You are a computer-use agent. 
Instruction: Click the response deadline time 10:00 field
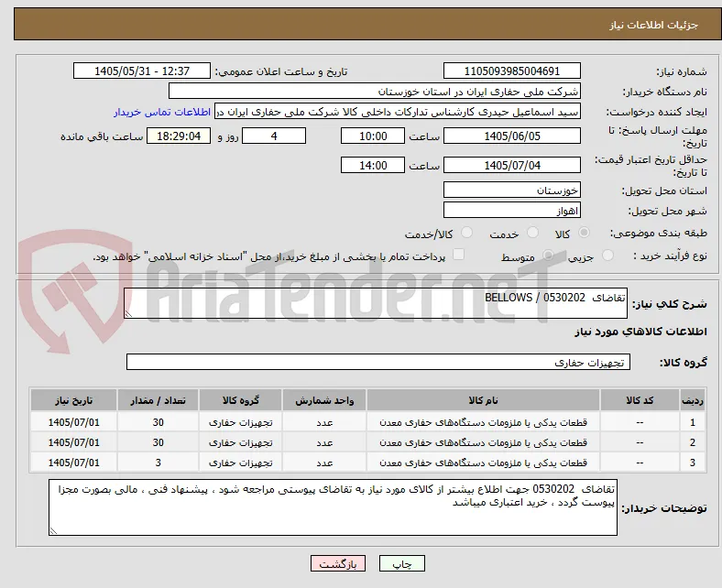[x=373, y=136]
